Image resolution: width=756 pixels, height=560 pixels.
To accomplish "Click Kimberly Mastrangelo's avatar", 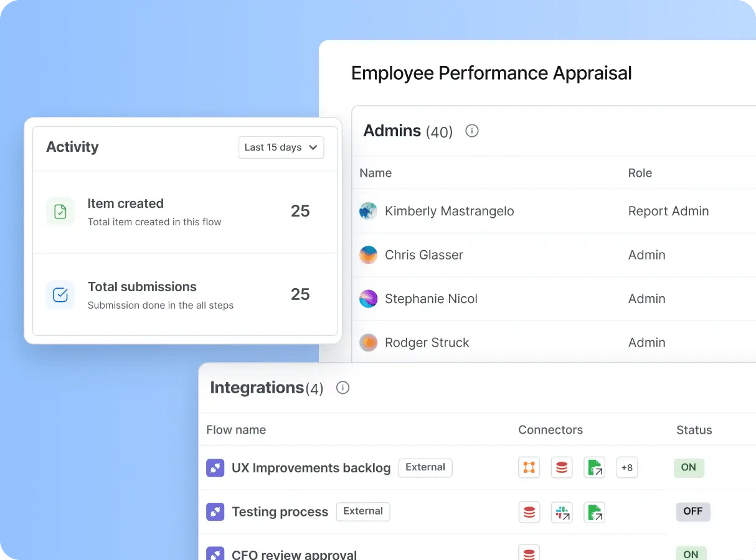I will point(369,211).
